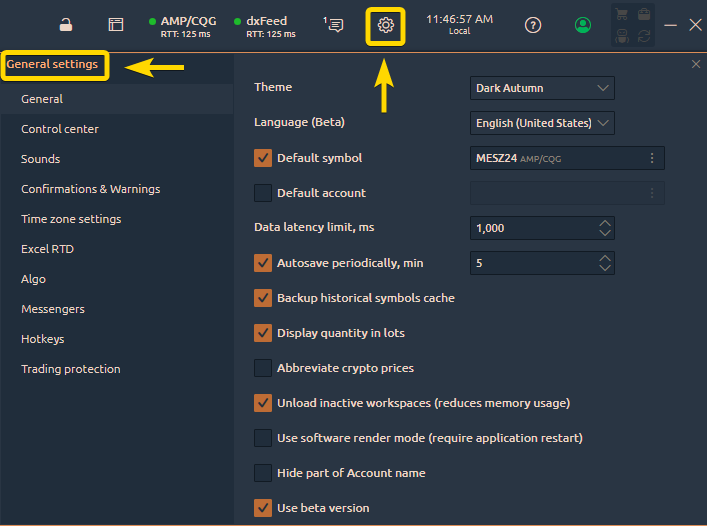Screen dimensions: 707x526
Task: Click the green user account icon
Action: (583, 25)
